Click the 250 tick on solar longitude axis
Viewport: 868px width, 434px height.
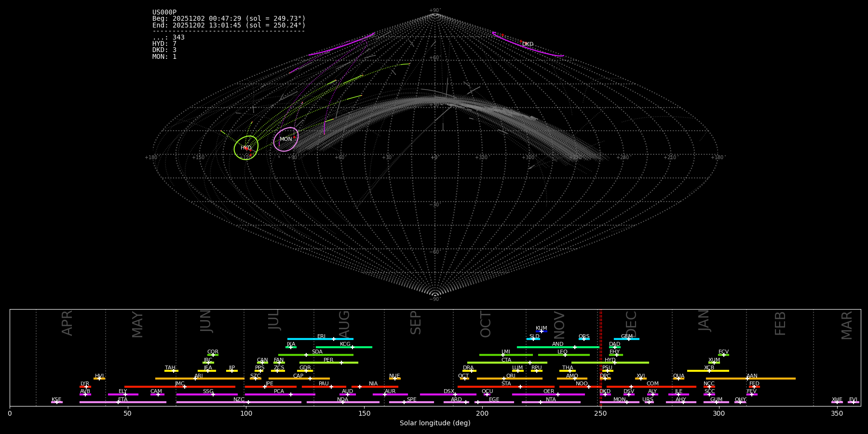pos(600,413)
